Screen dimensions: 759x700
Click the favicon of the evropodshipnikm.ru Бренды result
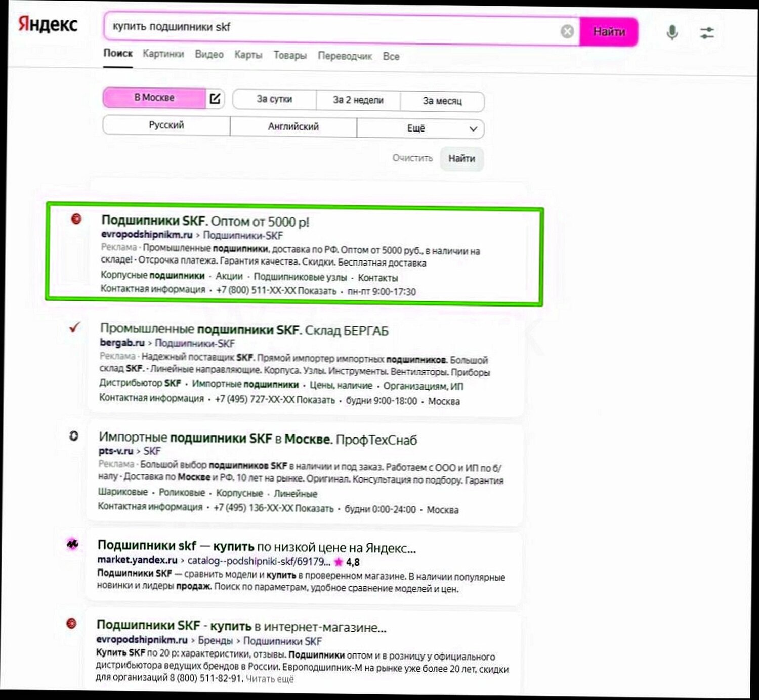click(71, 623)
